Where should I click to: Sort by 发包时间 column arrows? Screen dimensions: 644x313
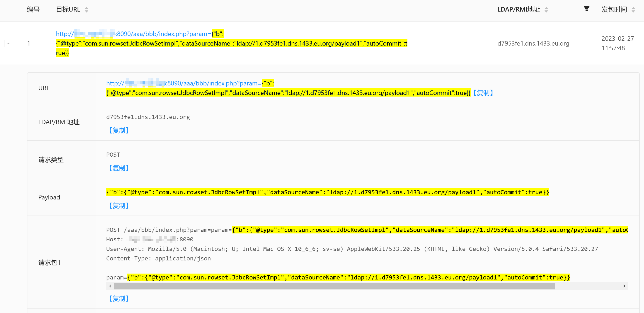click(633, 10)
